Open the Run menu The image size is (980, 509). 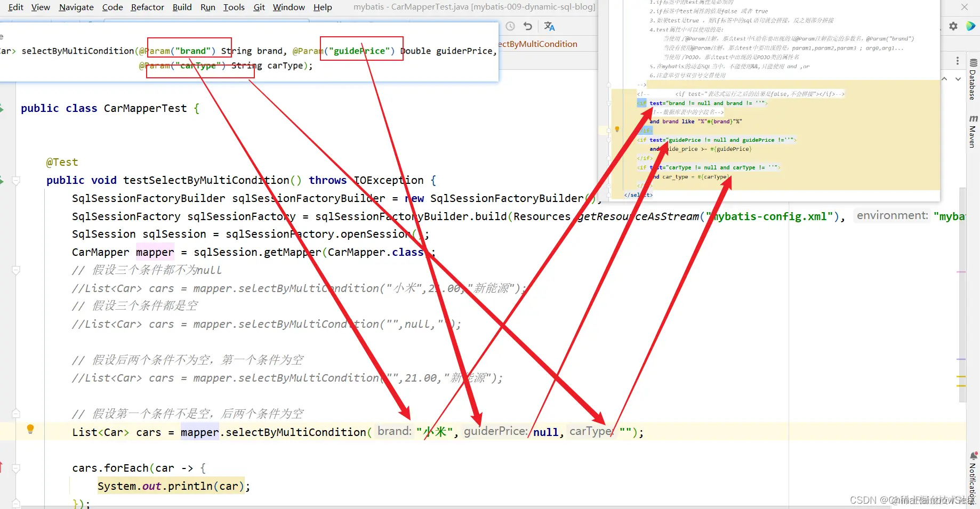pyautogui.click(x=208, y=7)
